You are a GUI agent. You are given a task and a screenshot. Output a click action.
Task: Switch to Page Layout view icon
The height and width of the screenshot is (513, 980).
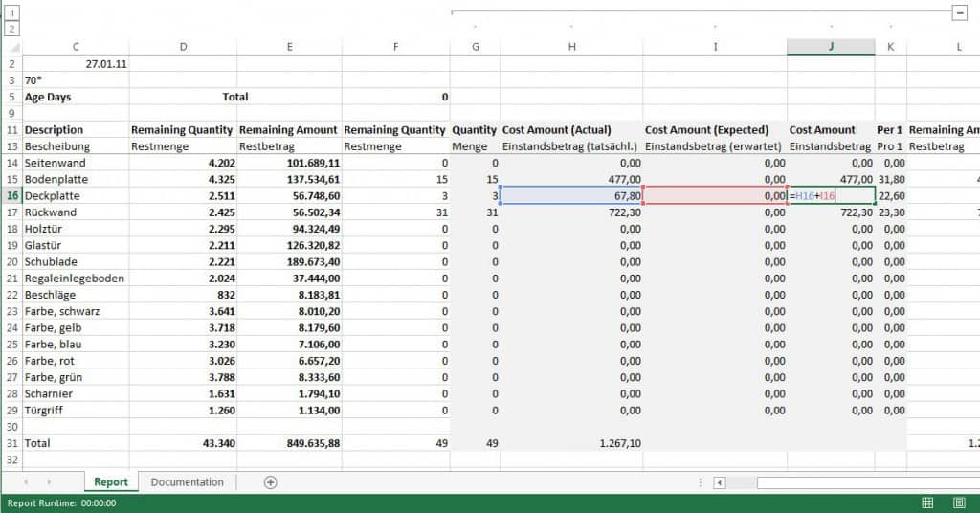coord(959,502)
